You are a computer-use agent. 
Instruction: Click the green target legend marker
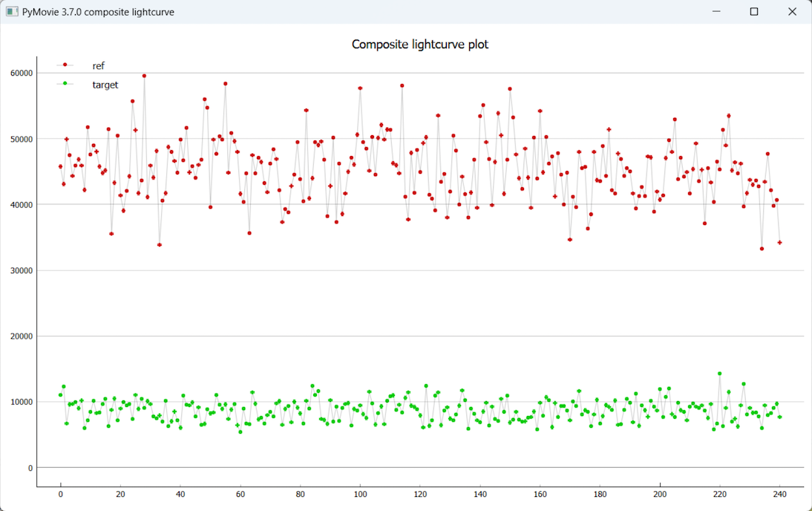(x=65, y=83)
